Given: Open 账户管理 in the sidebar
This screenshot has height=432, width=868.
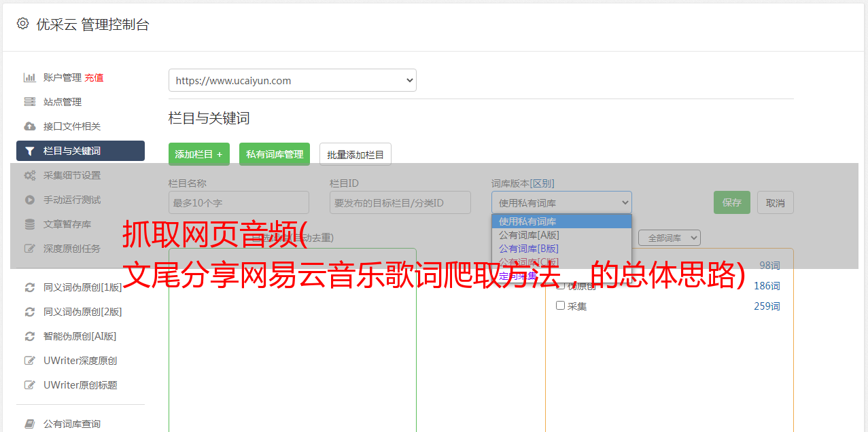Looking at the screenshot, I should click(63, 77).
